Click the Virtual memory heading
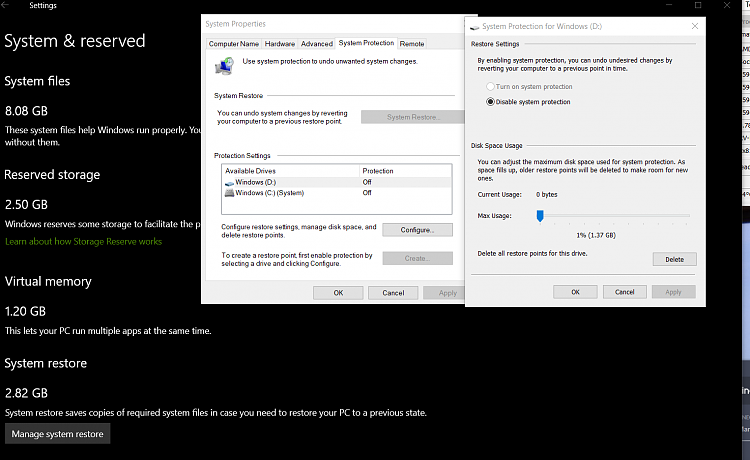Image resolution: width=750 pixels, height=460 pixels. point(48,281)
